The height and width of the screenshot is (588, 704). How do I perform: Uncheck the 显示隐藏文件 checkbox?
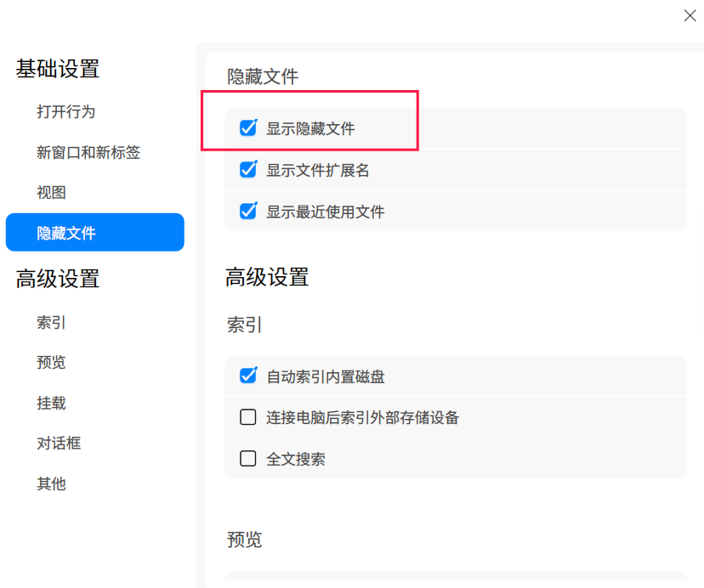[x=247, y=128]
